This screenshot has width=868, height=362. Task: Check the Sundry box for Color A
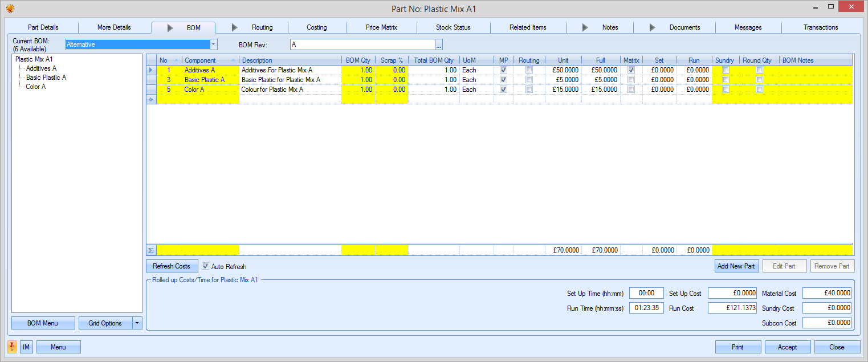tap(726, 90)
